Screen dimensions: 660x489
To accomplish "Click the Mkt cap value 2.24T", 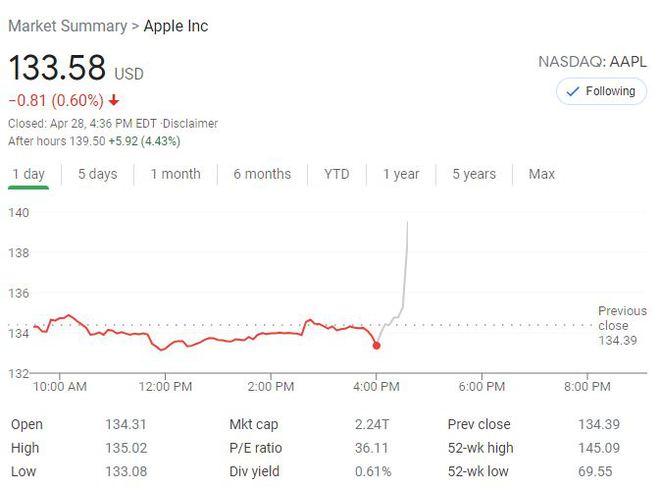I will pos(373,424).
